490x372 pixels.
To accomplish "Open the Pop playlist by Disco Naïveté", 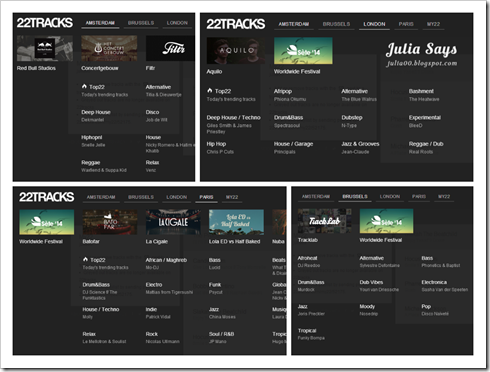I will pos(435,310).
